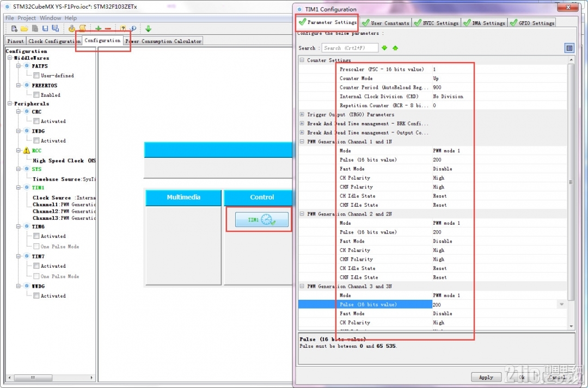This screenshot has height=388, width=588.
Task: Click the WWDG node icon
Action: 27,286
